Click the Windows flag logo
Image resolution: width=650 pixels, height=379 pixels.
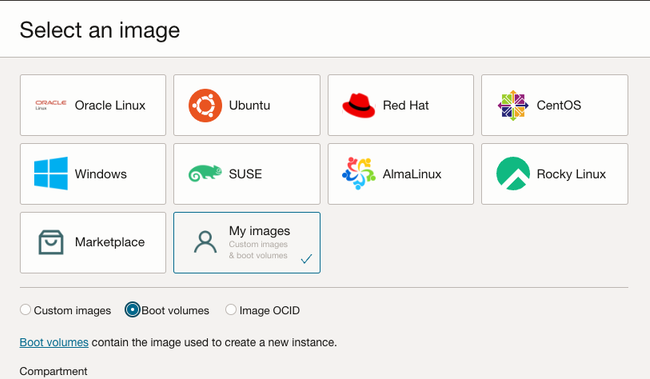point(51,173)
